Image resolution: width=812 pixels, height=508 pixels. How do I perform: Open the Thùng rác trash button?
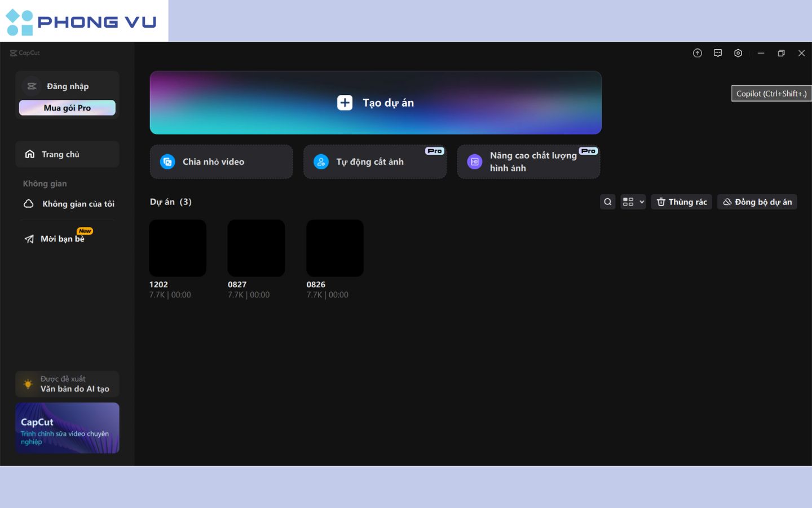tap(681, 202)
